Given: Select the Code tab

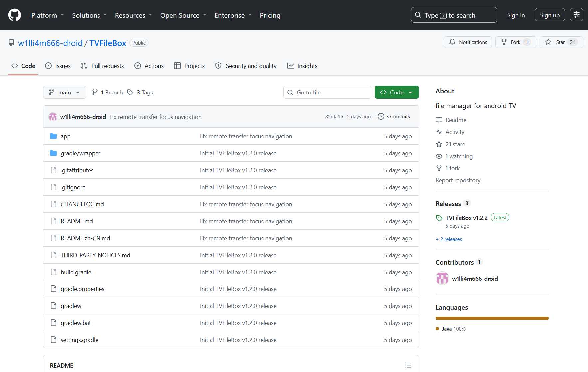Looking at the screenshot, I should [x=23, y=66].
